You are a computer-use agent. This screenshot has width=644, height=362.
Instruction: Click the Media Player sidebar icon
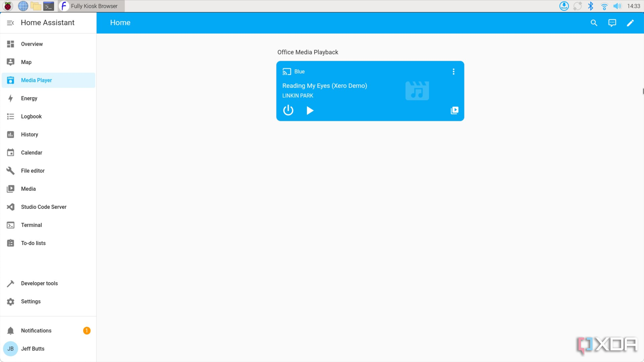pyautogui.click(x=11, y=80)
